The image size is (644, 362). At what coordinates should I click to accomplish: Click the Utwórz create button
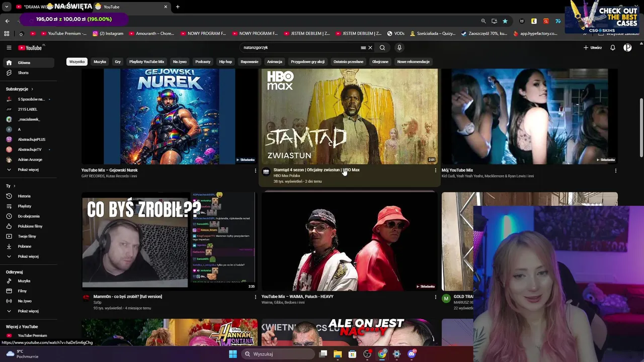pyautogui.click(x=593, y=48)
